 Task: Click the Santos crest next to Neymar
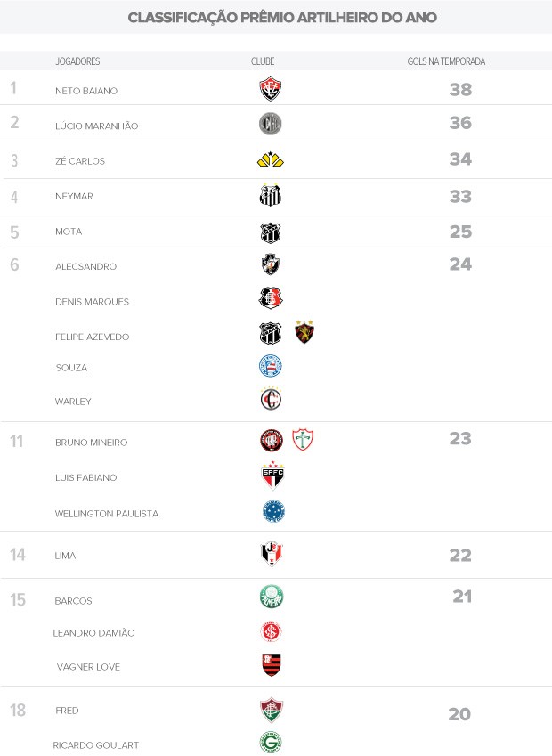point(270,195)
